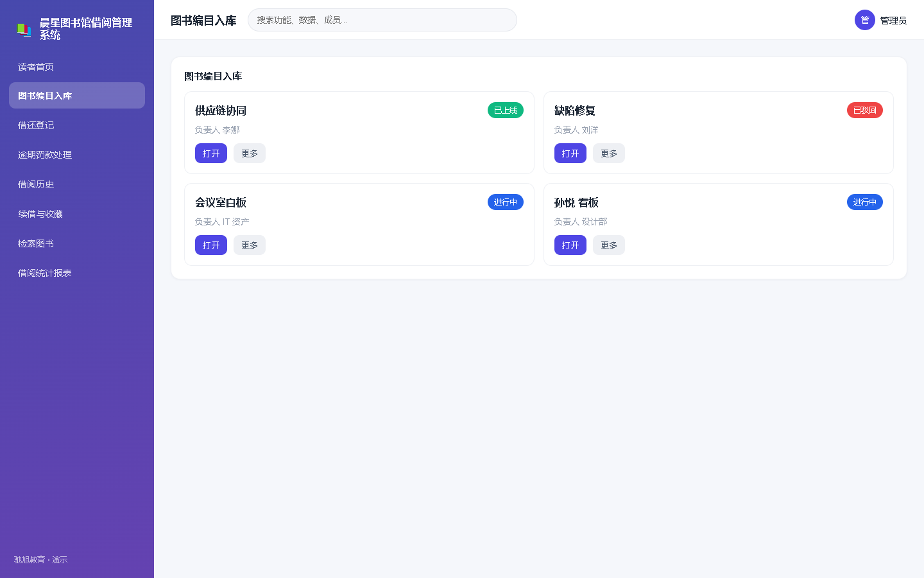924x578 pixels.
Task: Click 进行中 badge on 会议室白板 card
Action: point(506,202)
